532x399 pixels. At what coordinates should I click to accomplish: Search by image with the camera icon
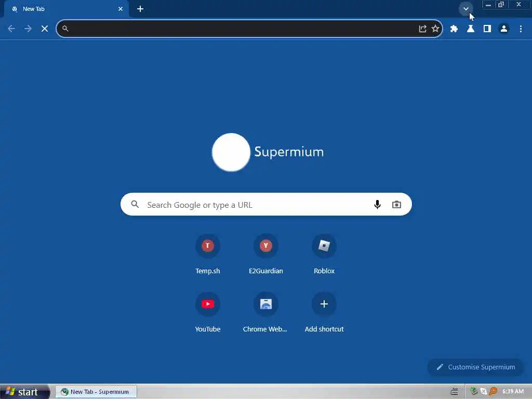[396, 205]
